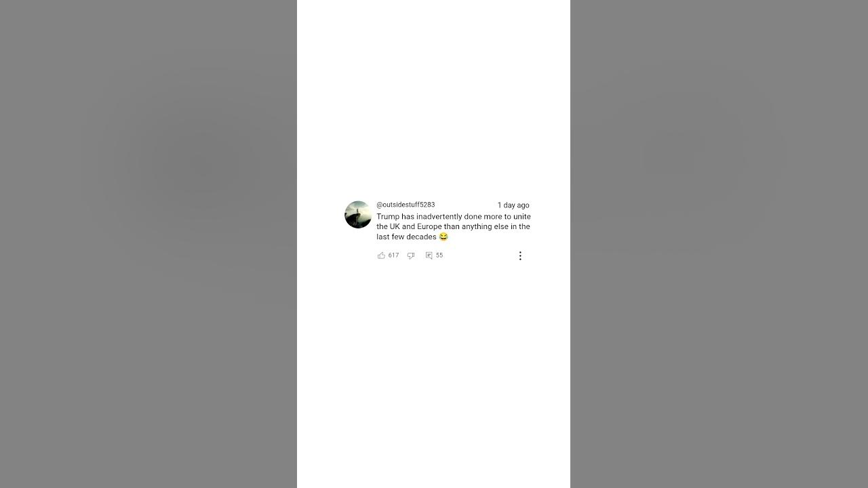Click the 617 likes count
This screenshot has width=868, height=488.
[393, 256]
